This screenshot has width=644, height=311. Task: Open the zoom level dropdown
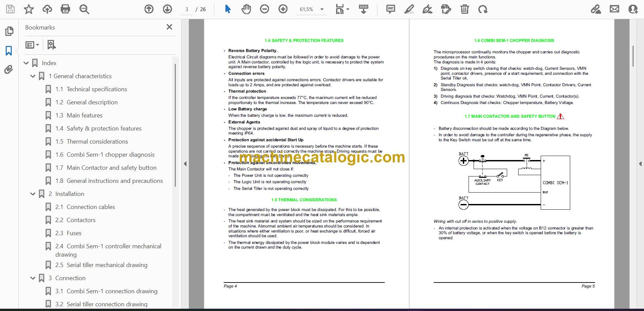322,9
